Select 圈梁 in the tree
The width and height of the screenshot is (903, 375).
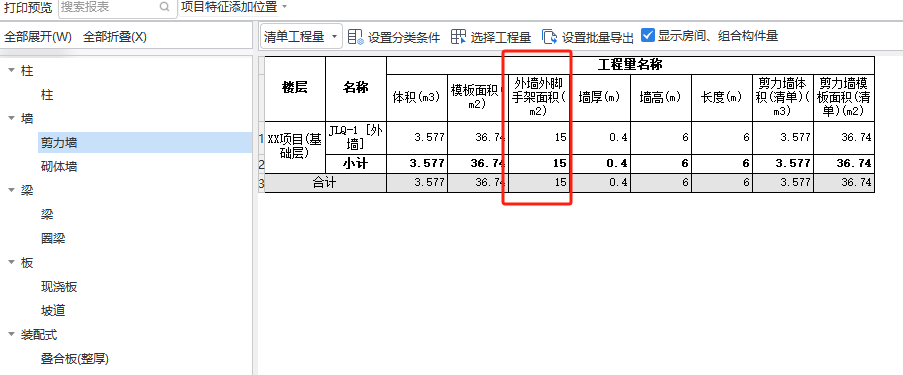tap(53, 238)
